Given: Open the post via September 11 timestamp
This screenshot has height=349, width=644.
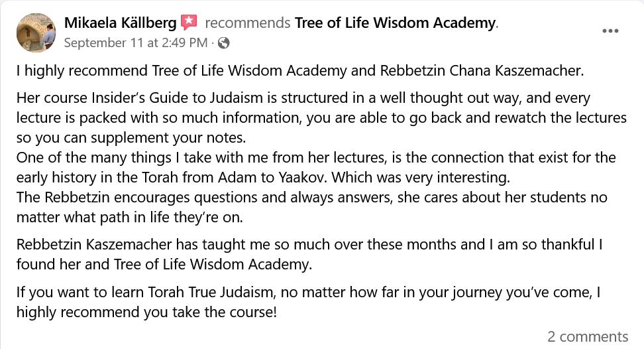Looking at the screenshot, I should (136, 42).
